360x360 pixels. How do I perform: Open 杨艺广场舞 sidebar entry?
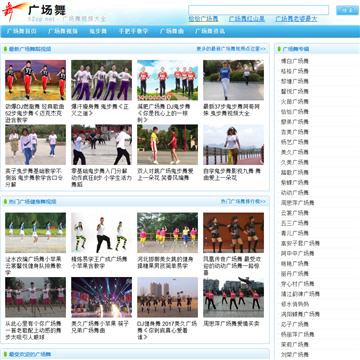coord(295,142)
